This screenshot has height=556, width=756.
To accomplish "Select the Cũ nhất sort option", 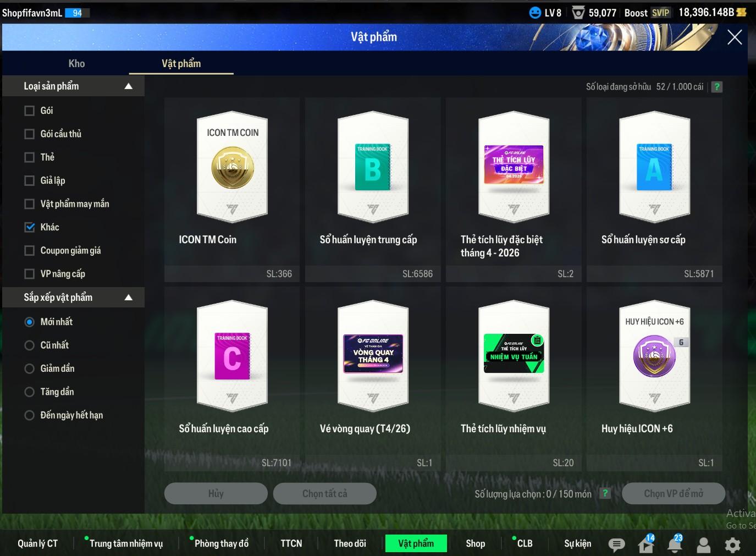I will [x=30, y=345].
